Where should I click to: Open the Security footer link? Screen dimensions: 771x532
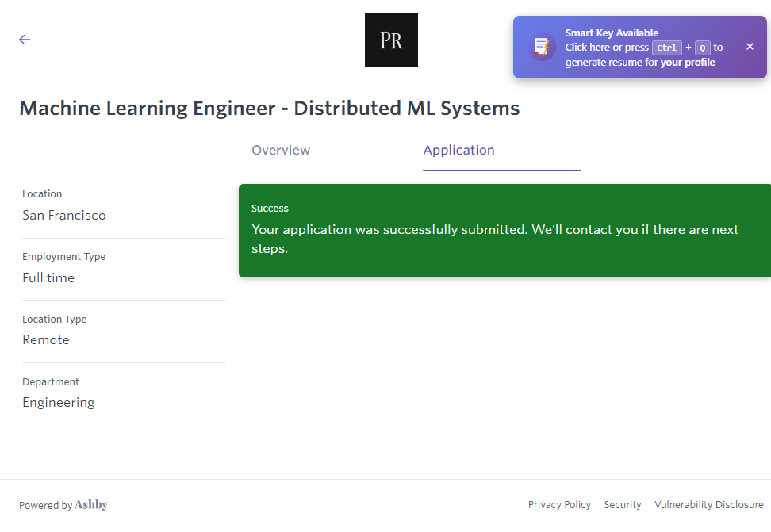(623, 505)
